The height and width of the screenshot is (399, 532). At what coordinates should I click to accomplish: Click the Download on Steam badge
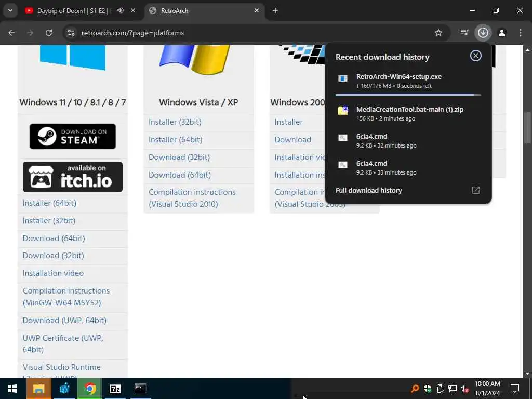[73, 137]
